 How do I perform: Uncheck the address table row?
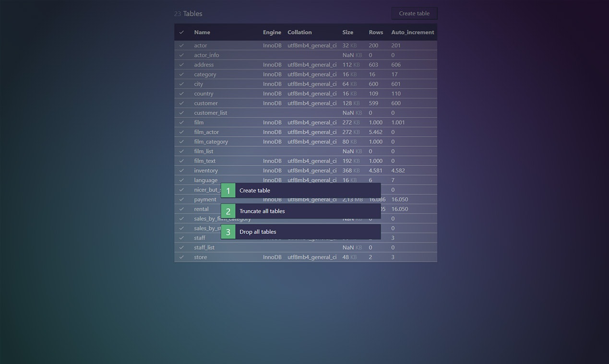(181, 65)
